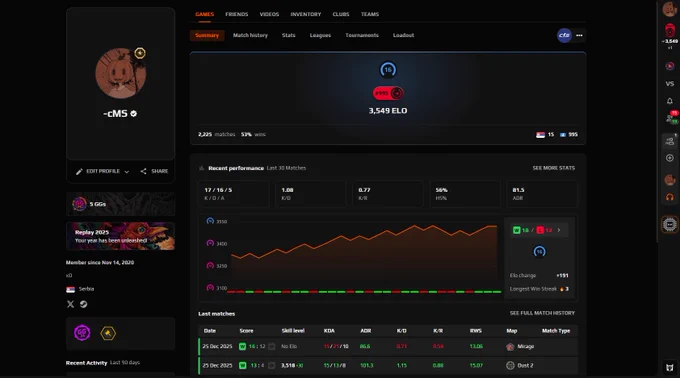Click the 17 / 16 / 5 K/D/A stat card
This screenshot has height=378, width=680.
coord(234,194)
